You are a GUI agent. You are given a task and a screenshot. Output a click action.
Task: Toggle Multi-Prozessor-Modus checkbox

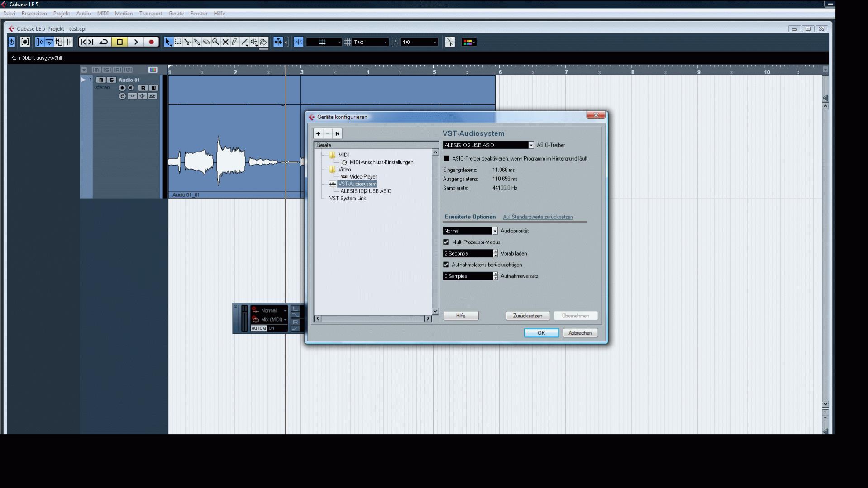[446, 242]
